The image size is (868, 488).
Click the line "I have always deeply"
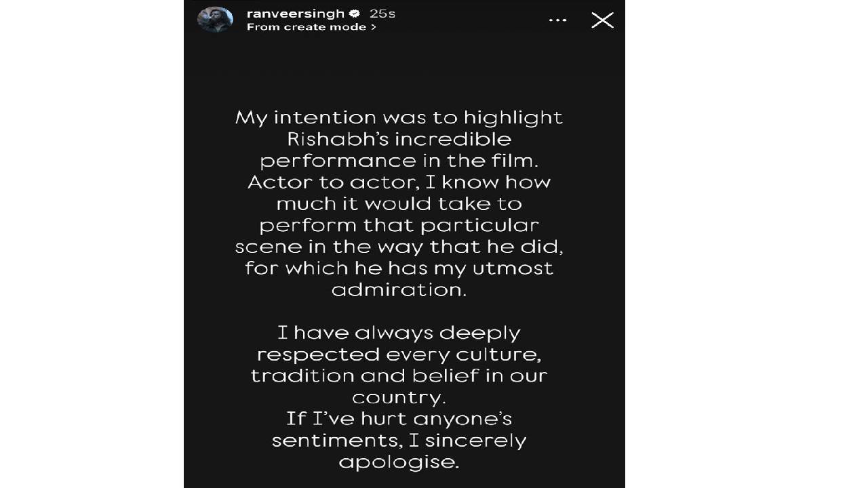(399, 333)
